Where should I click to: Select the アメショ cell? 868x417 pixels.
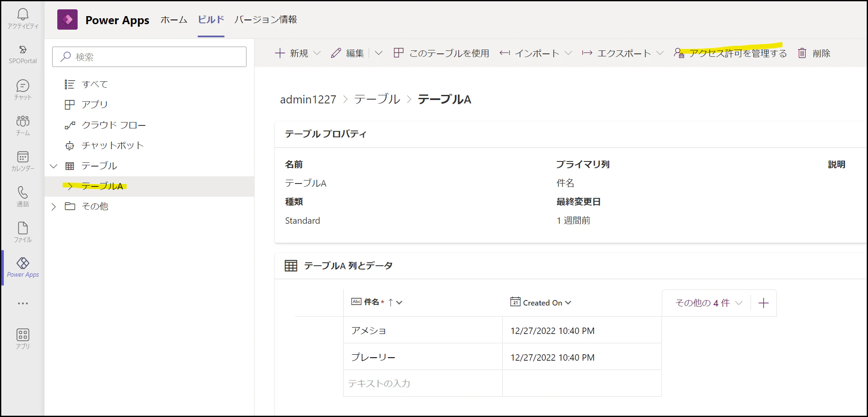tap(423, 330)
